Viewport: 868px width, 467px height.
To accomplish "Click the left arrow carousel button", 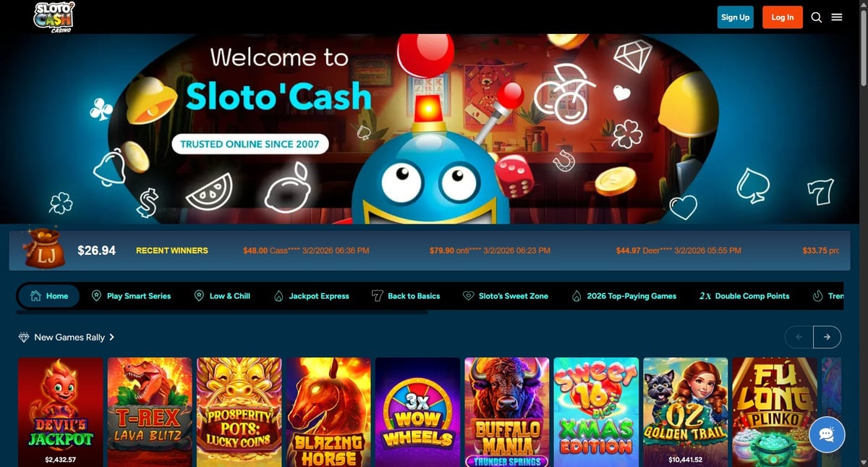I will (799, 337).
